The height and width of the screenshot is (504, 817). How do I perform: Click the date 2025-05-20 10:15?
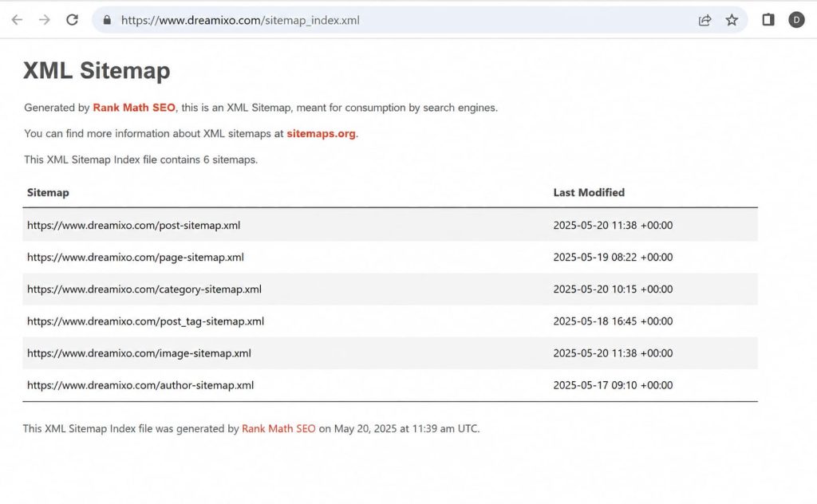(613, 289)
